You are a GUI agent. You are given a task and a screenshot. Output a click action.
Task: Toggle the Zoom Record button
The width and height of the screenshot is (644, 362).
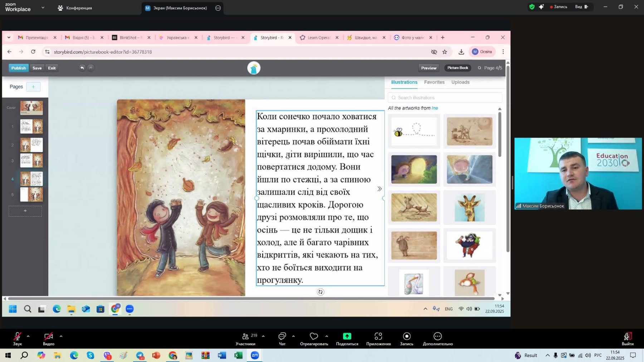(x=406, y=336)
